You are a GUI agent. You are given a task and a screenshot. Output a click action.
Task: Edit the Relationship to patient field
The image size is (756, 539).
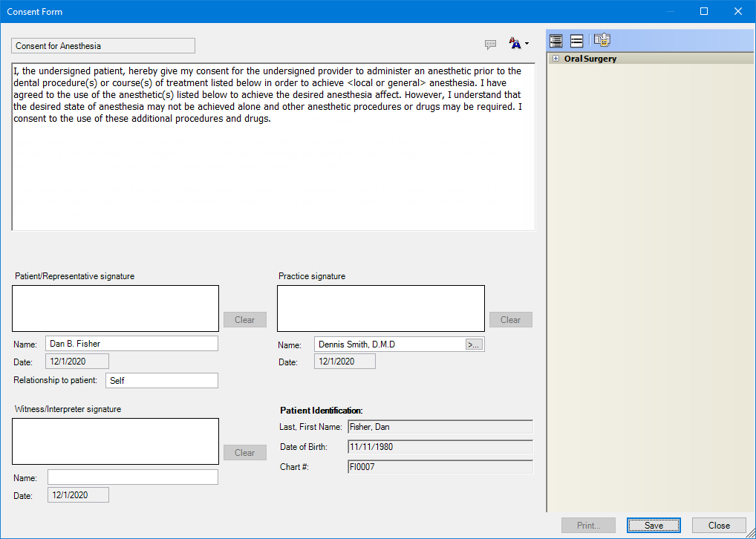pyautogui.click(x=161, y=380)
